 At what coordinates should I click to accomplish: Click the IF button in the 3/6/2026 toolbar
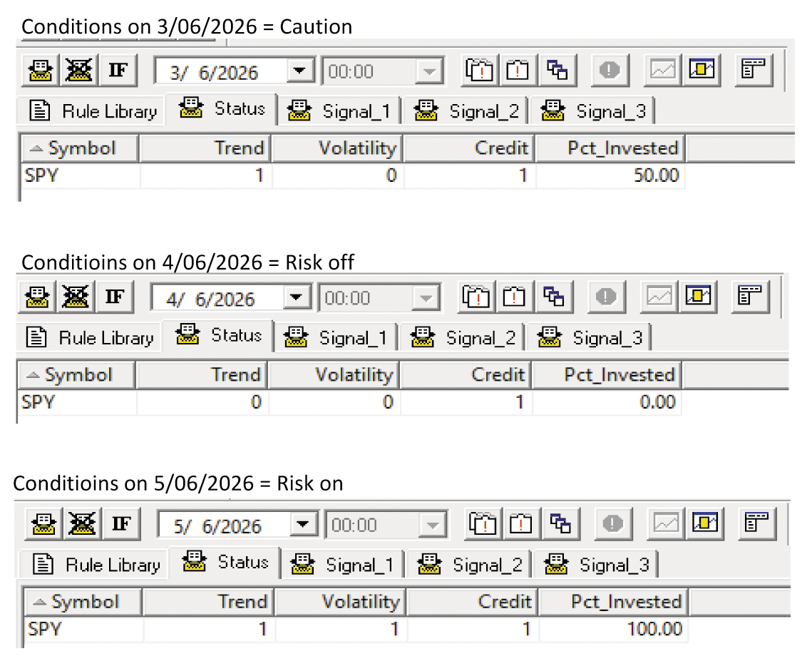click(118, 71)
